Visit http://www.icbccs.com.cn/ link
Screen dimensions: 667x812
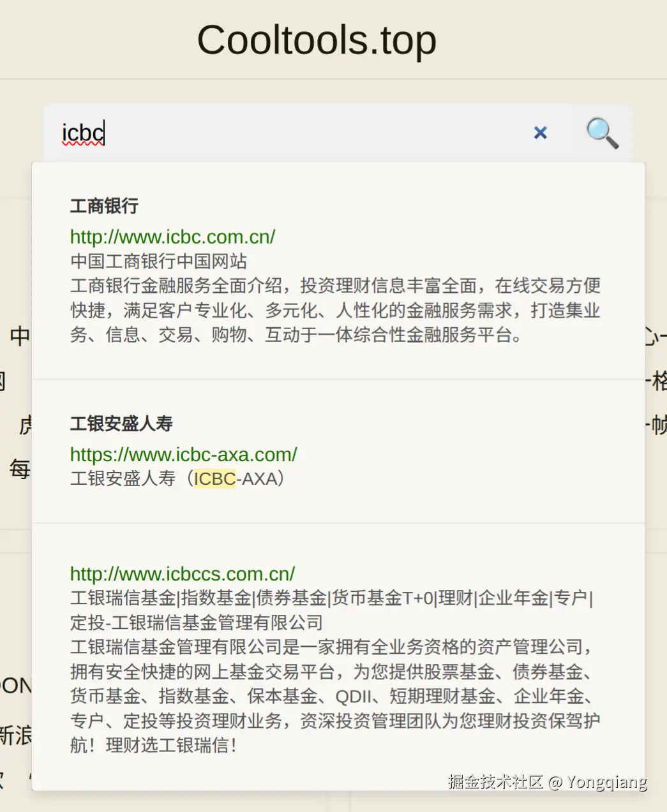[183, 573]
